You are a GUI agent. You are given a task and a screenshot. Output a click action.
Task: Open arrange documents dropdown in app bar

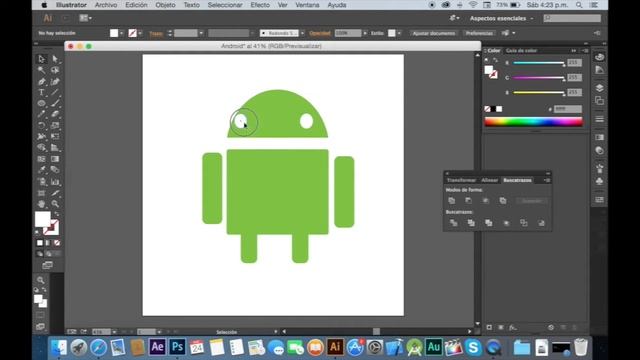[x=85, y=18]
